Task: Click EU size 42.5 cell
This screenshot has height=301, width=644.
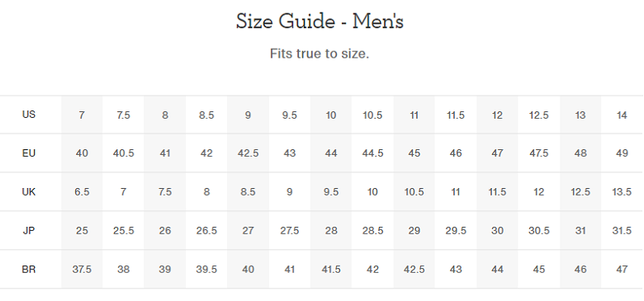Action: tap(248, 153)
